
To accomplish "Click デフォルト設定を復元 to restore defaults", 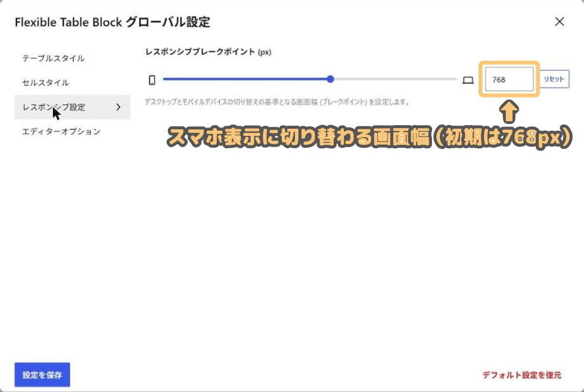I will click(x=522, y=375).
